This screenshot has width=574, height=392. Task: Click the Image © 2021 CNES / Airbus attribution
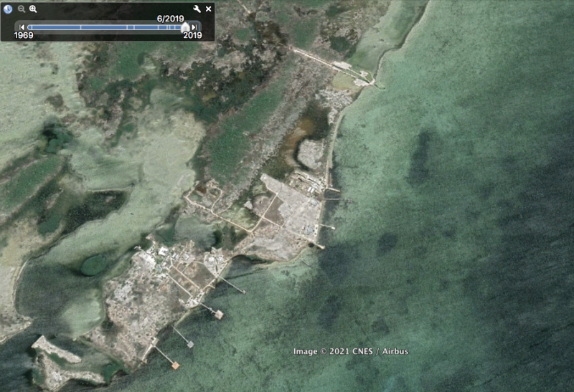pyautogui.click(x=351, y=351)
